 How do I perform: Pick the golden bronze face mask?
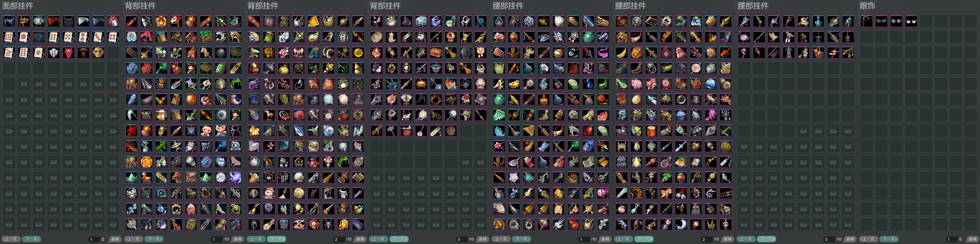click(98, 52)
